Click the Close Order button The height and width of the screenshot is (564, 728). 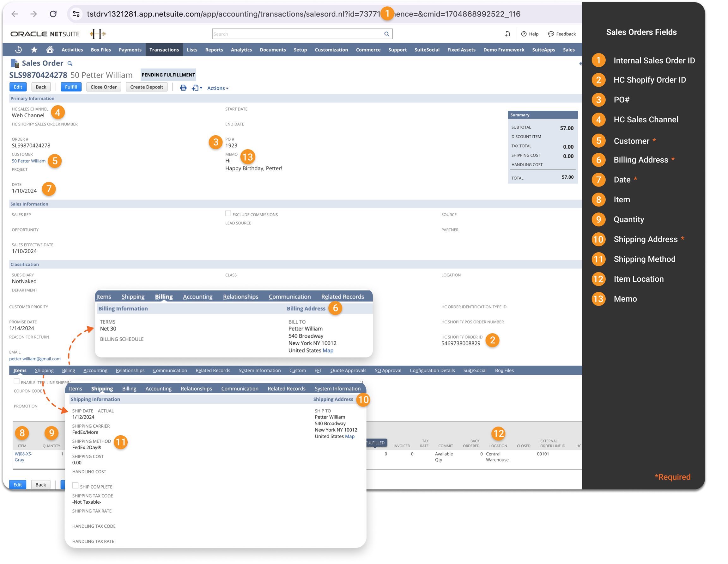(x=104, y=87)
